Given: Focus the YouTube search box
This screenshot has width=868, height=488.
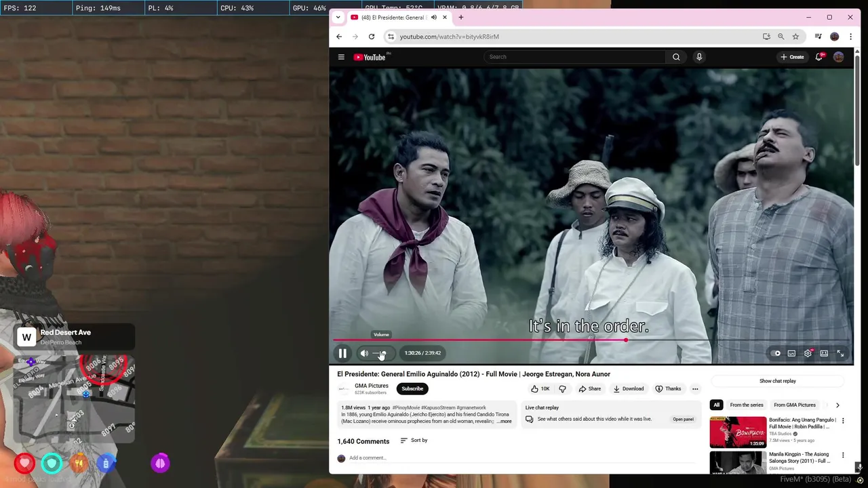Looking at the screenshot, I should tap(575, 57).
